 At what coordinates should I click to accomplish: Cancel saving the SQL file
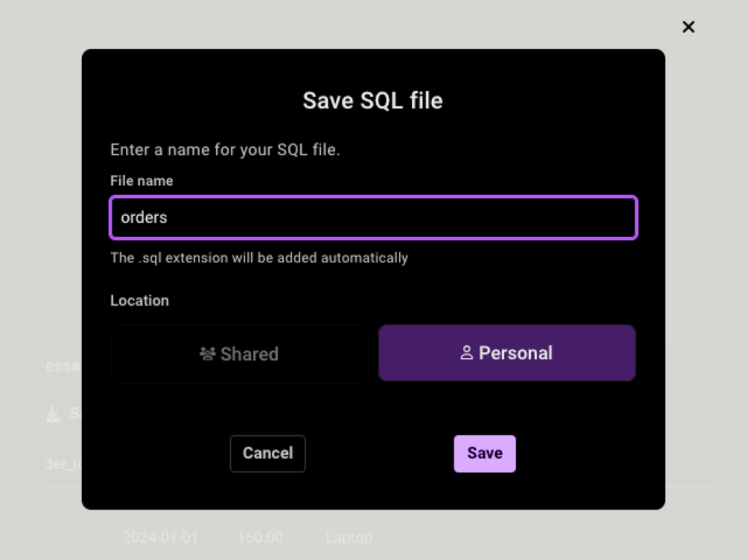coord(268,454)
